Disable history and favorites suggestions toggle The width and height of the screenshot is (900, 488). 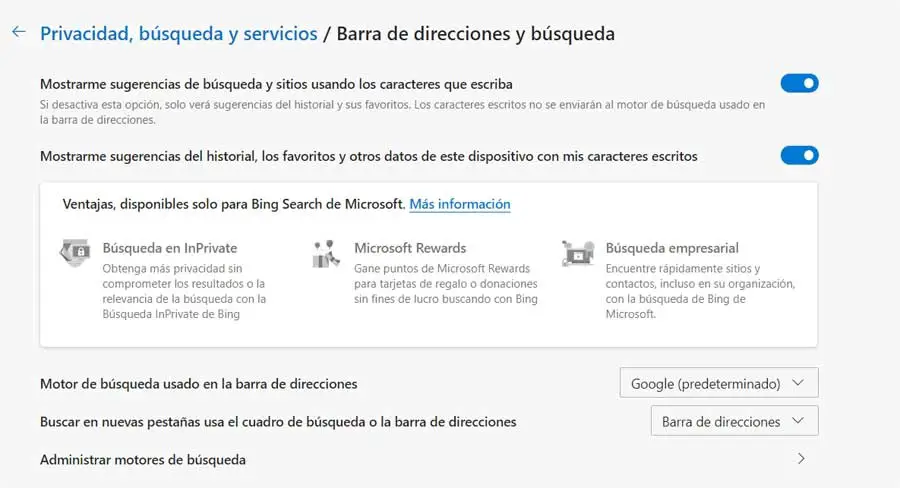pyautogui.click(x=799, y=155)
